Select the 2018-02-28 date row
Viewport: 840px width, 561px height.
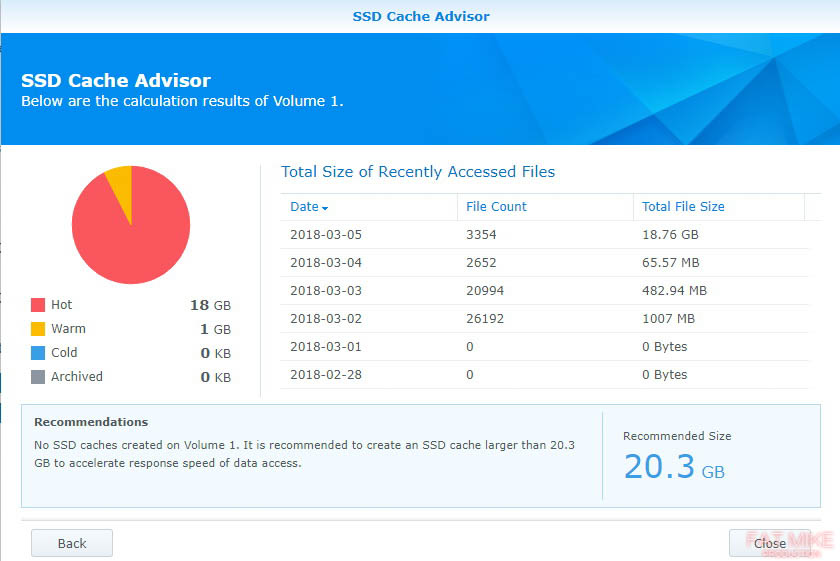(544, 375)
